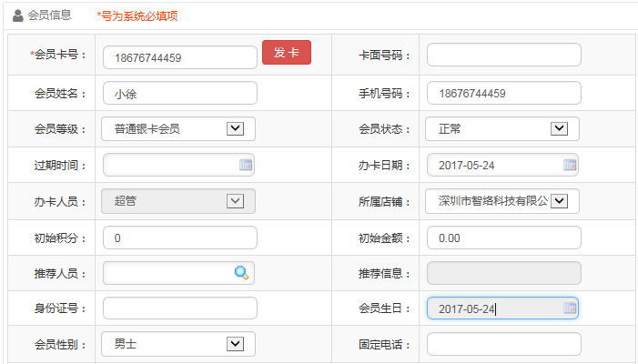Click the 固定电话 text field

point(503,344)
